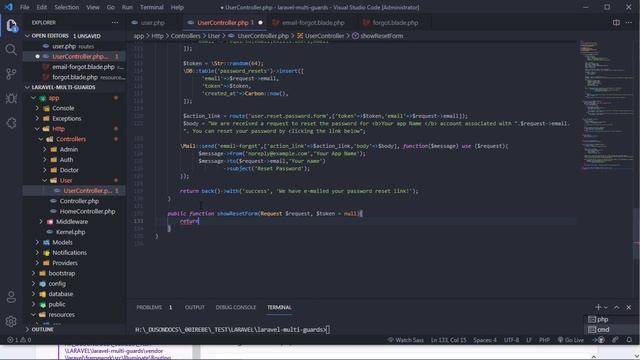Maximize the terminal panel size

pos(617,307)
